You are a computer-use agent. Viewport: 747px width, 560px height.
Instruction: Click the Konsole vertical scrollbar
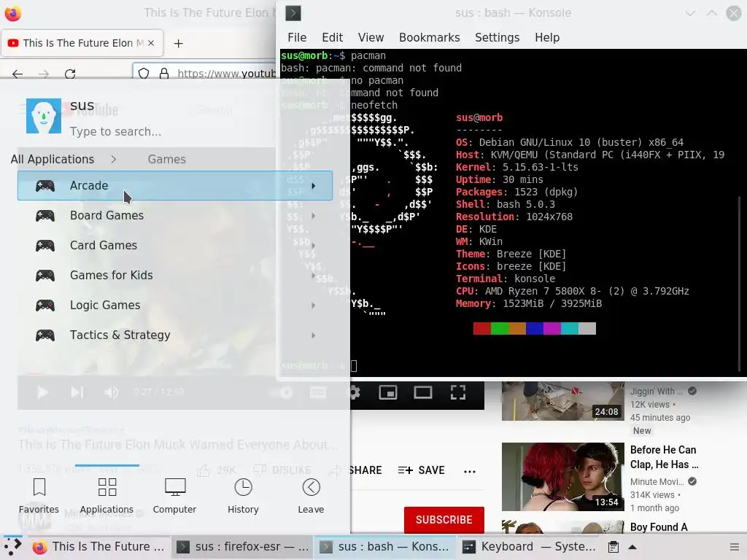tap(740, 284)
